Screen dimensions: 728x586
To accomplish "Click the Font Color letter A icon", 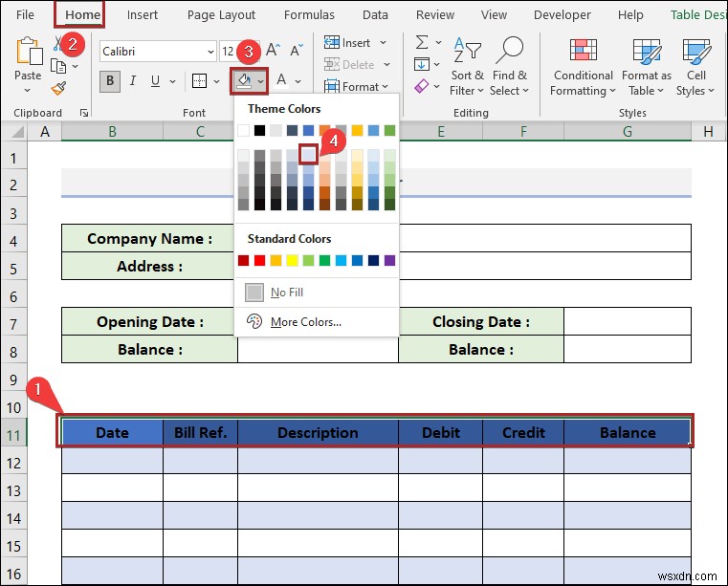I will (281, 80).
